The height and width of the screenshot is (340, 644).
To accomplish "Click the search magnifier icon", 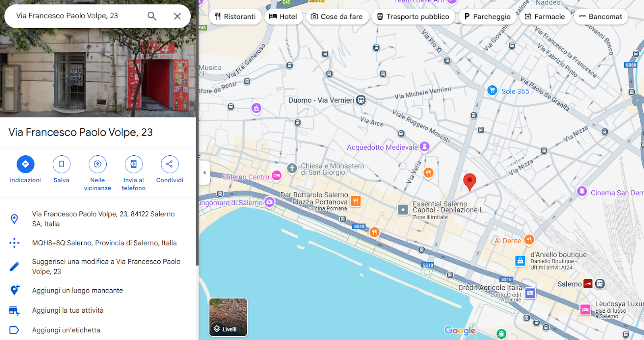I will [x=152, y=16].
